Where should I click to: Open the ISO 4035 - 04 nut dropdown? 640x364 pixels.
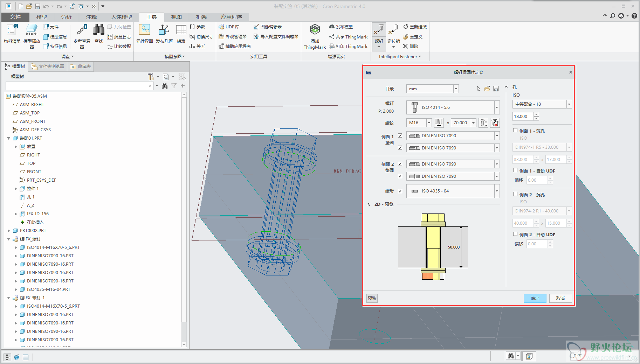[x=497, y=191]
